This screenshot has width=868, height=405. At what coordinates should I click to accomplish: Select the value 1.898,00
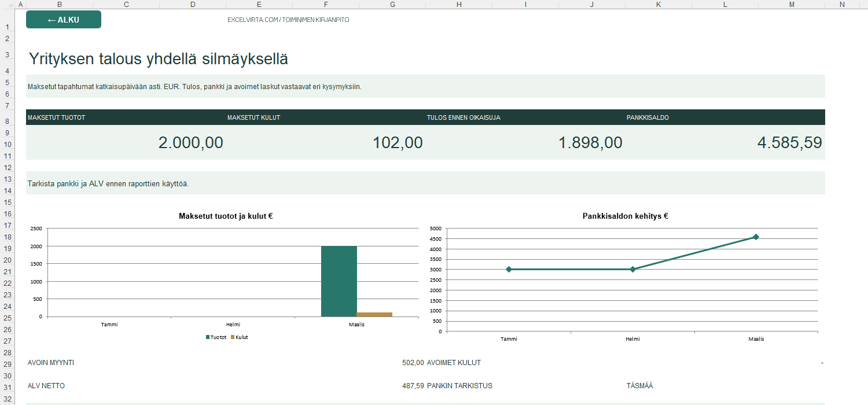point(590,143)
